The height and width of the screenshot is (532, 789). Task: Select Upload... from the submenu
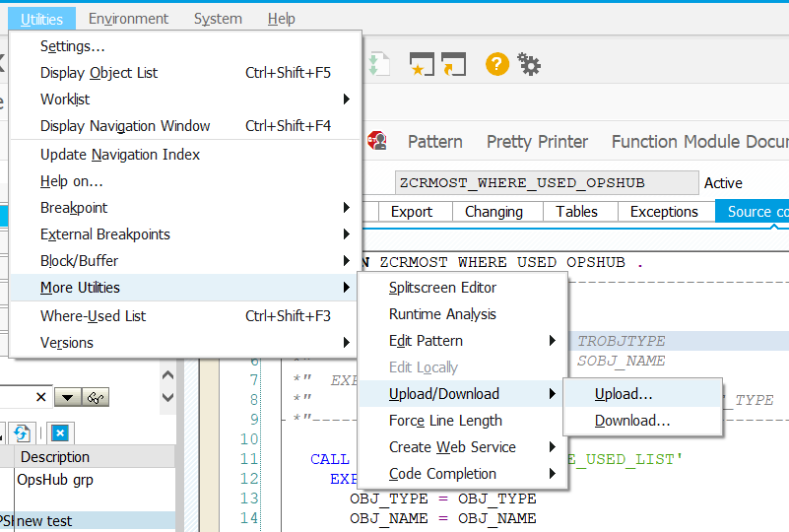tap(623, 394)
